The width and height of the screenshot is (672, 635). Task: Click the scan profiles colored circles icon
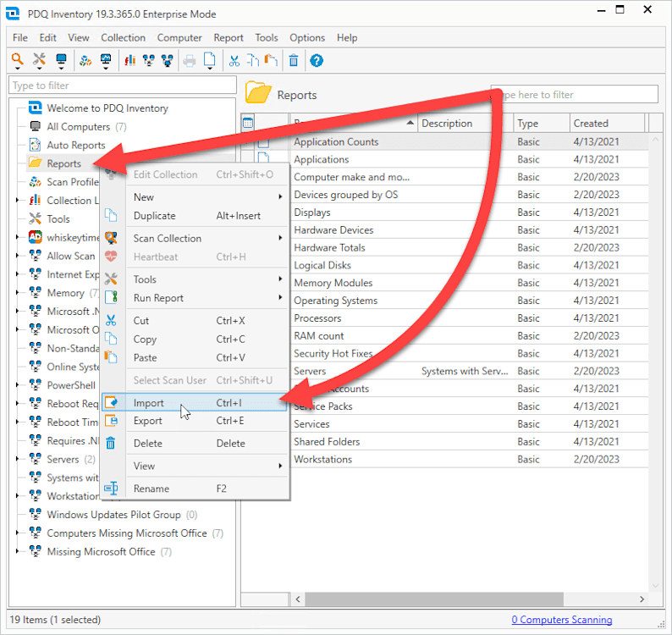pos(85,61)
